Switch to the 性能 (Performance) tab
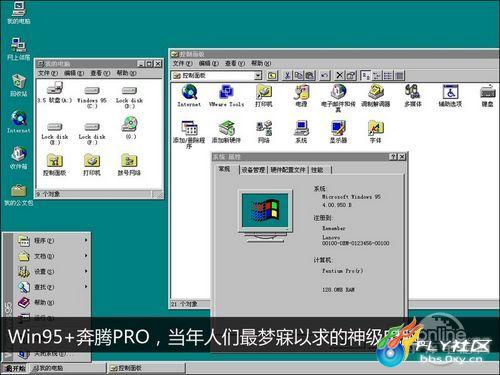This screenshot has height=375, width=500. 317,170
